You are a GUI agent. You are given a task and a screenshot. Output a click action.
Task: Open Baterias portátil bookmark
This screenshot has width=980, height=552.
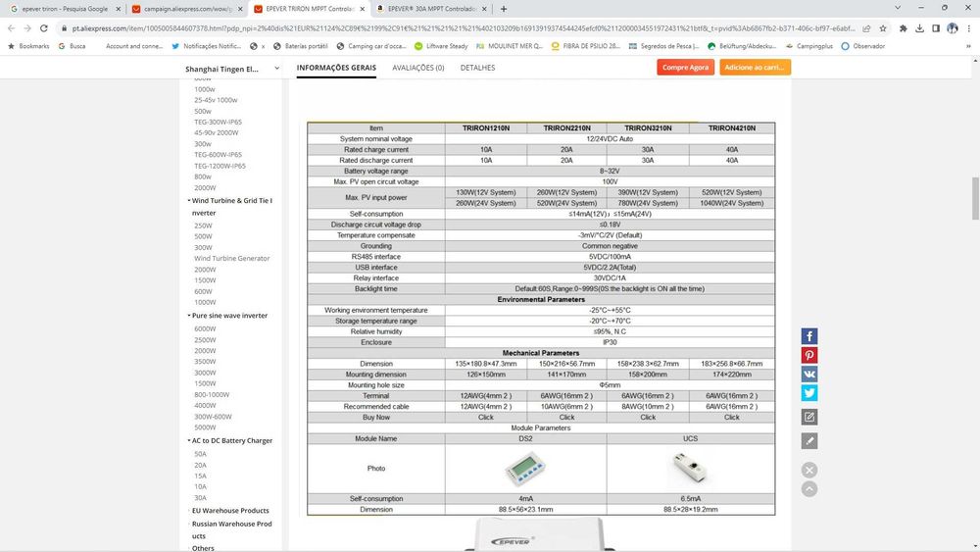coord(301,46)
